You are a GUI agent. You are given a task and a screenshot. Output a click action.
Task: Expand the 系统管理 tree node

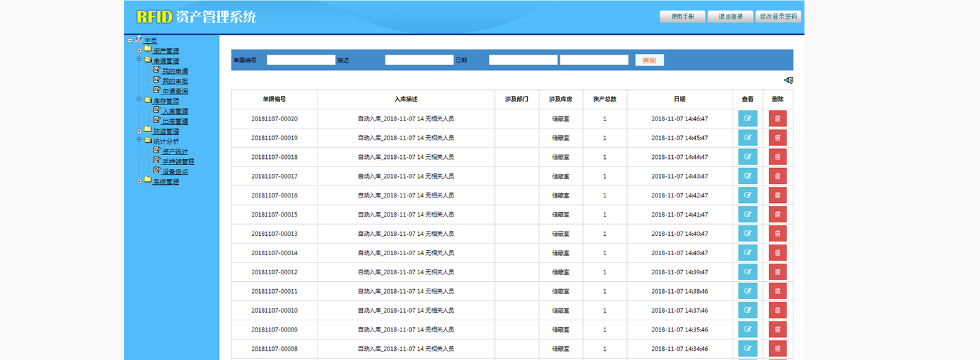click(139, 182)
